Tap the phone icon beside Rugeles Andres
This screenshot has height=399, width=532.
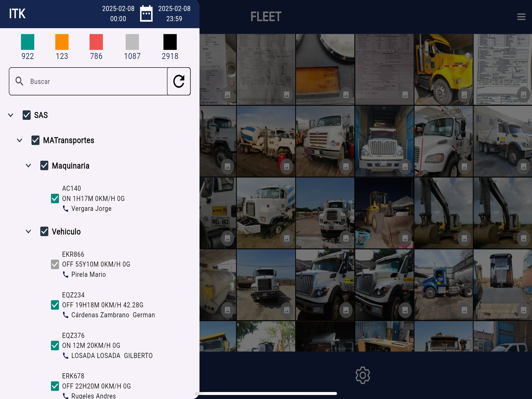coord(65,396)
